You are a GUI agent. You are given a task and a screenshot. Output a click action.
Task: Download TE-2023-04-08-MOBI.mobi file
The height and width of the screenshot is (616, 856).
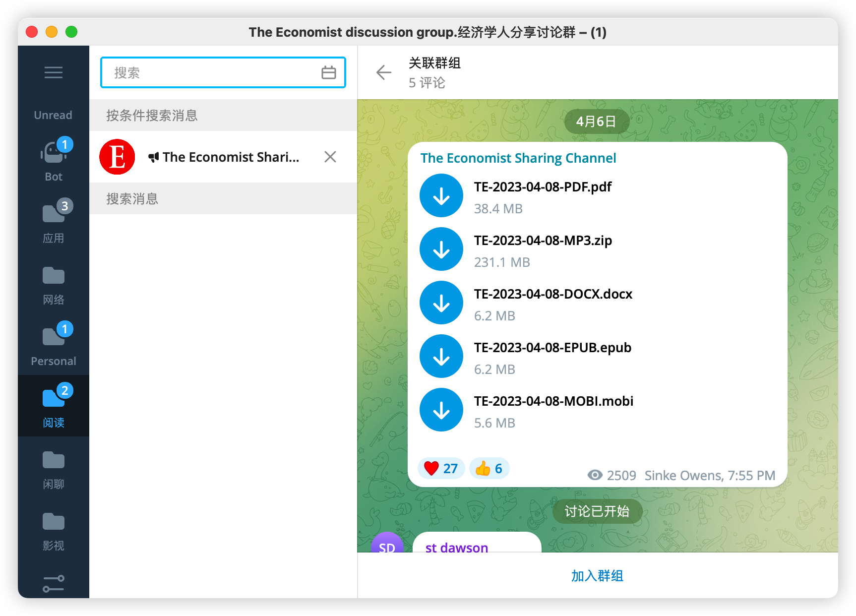point(441,410)
